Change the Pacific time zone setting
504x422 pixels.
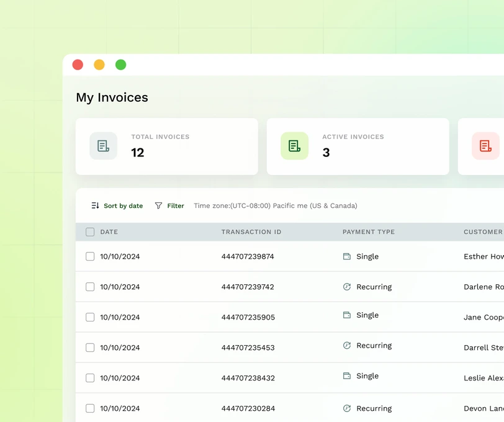click(x=275, y=206)
